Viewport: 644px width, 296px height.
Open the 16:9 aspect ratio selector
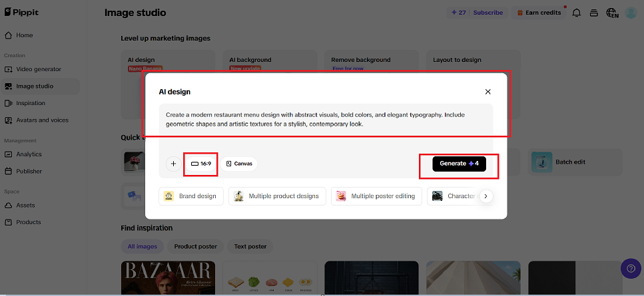(x=201, y=164)
